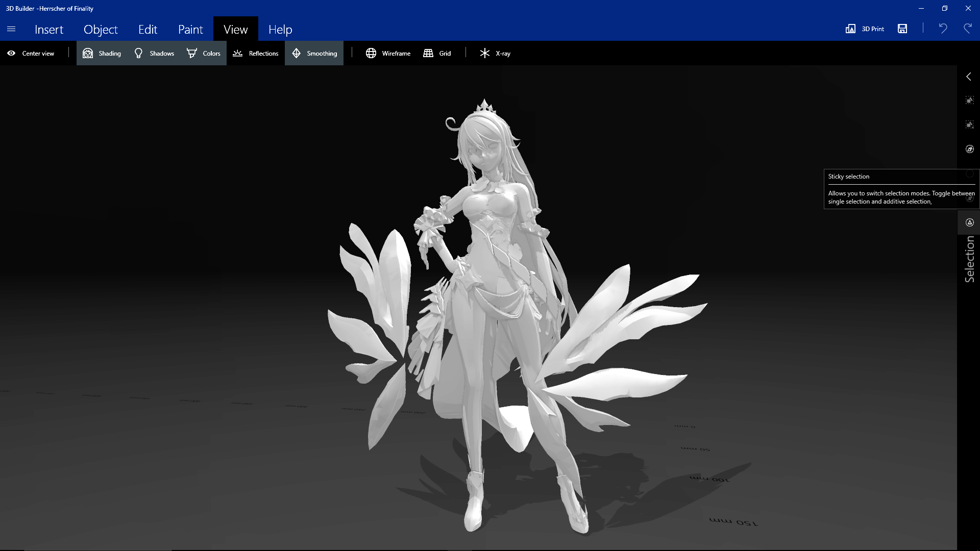Activate X-ray view mode
This screenshot has height=551, width=980.
click(x=484, y=53)
